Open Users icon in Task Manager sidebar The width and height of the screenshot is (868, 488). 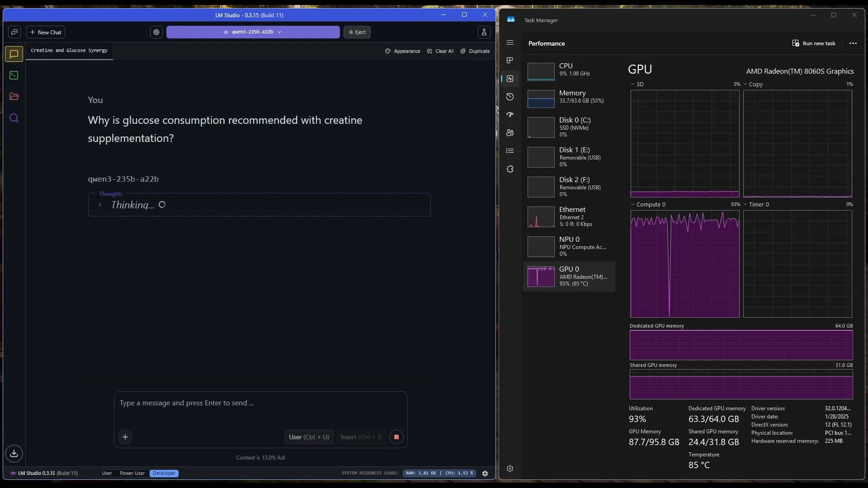tap(510, 133)
